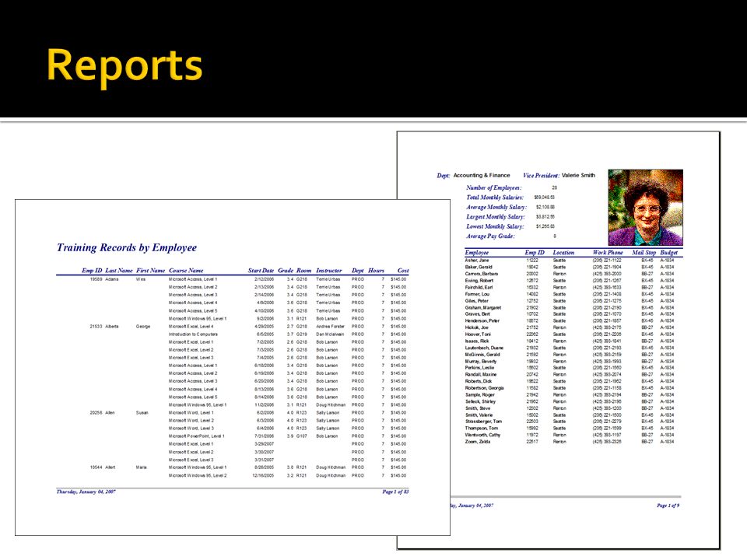Viewport: 747px width, 560px height.
Task: Click employee 'Lautenbach, Duane'
Action: click(484, 348)
